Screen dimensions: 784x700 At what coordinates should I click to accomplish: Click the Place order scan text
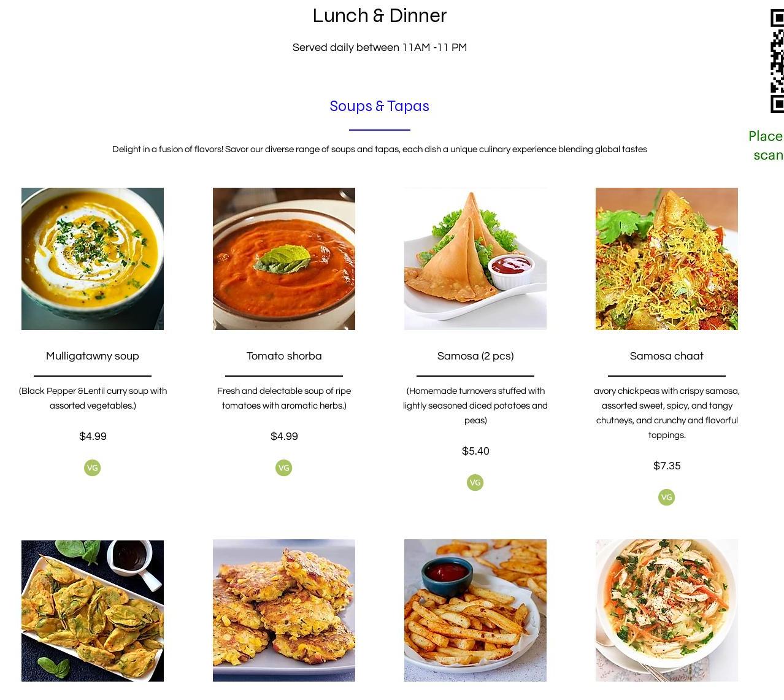tap(766, 145)
